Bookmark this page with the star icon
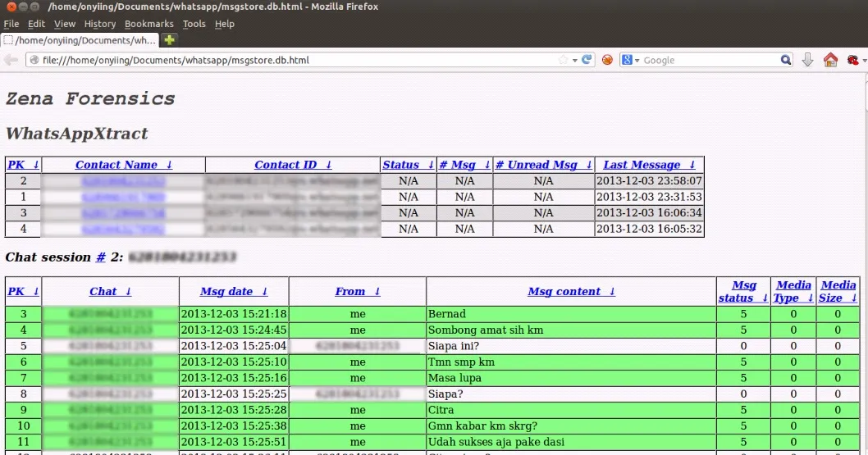Image resolution: width=868 pixels, height=455 pixels. coord(563,60)
